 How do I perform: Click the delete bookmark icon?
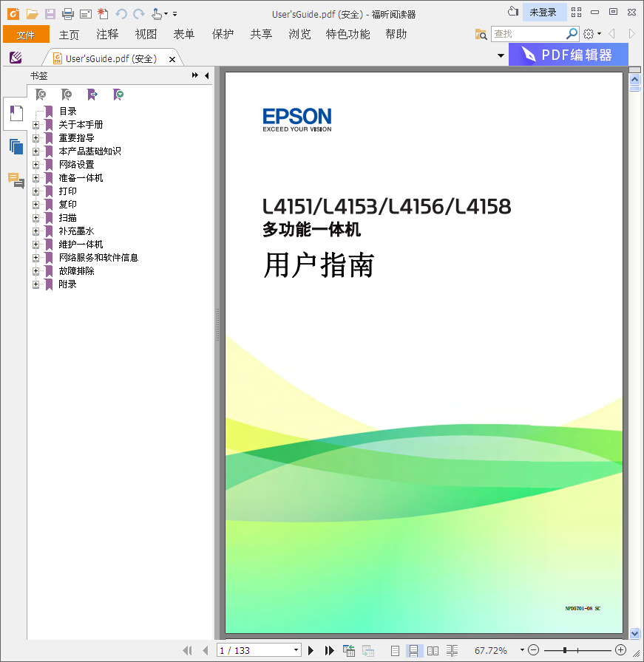(41, 95)
